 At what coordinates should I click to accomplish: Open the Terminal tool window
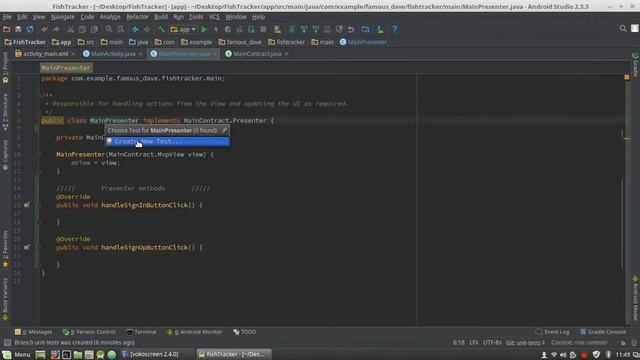tap(141, 332)
